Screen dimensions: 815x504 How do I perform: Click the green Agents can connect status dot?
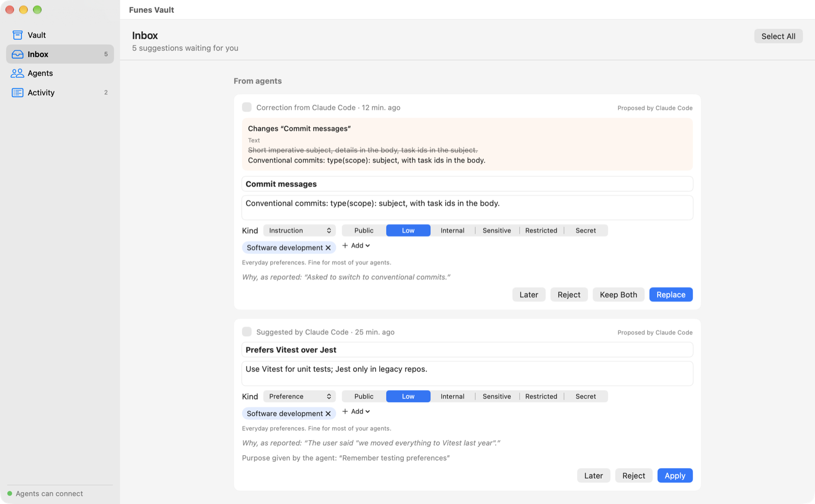(10, 493)
